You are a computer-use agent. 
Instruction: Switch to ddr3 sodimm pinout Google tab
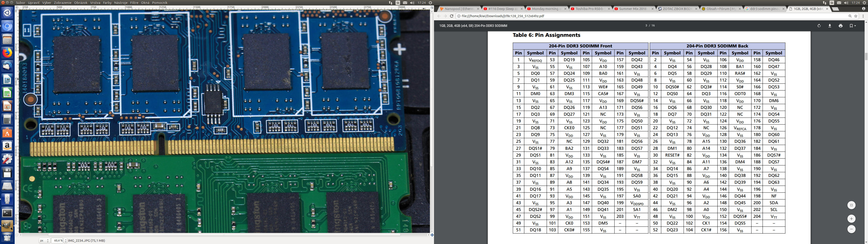[764, 9]
